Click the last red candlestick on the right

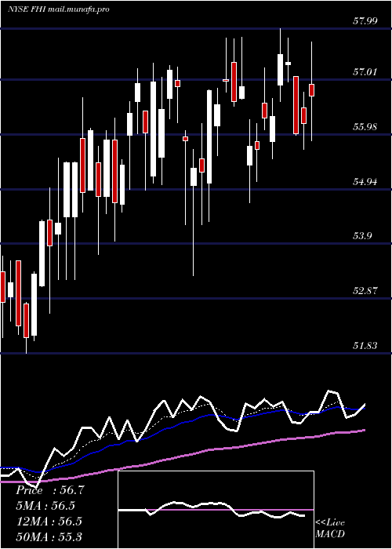click(x=311, y=90)
